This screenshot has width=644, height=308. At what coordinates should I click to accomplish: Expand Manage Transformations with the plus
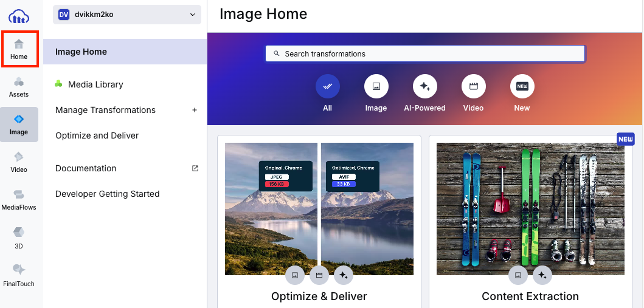(195, 110)
